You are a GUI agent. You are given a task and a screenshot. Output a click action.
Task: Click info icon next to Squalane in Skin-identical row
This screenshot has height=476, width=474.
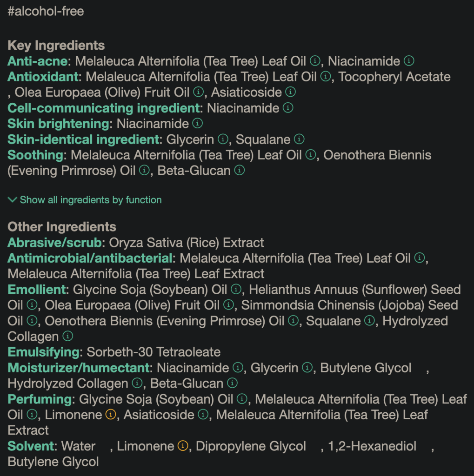[299, 139]
